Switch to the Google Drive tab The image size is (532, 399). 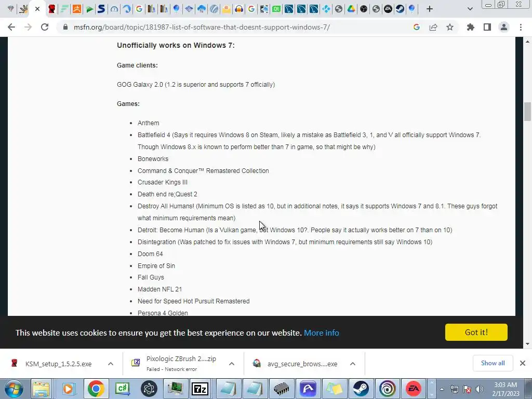pyautogui.click(x=351, y=9)
